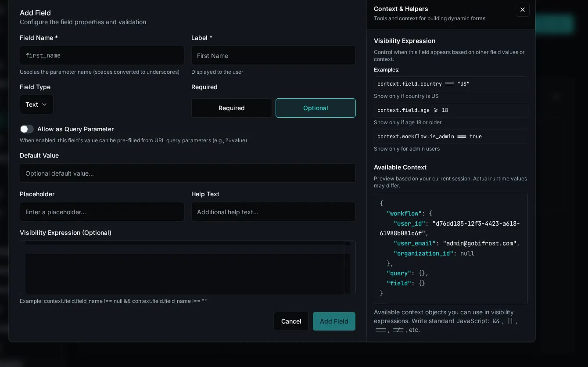The width and height of the screenshot is (588, 367).
Task: Close the Context & Helpers panel
Action: click(x=522, y=10)
